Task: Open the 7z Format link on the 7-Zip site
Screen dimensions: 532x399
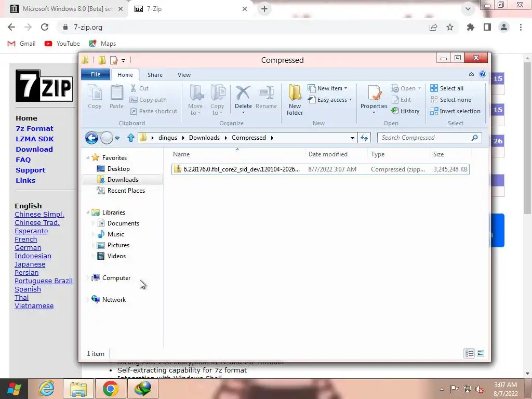Action: click(x=35, y=129)
